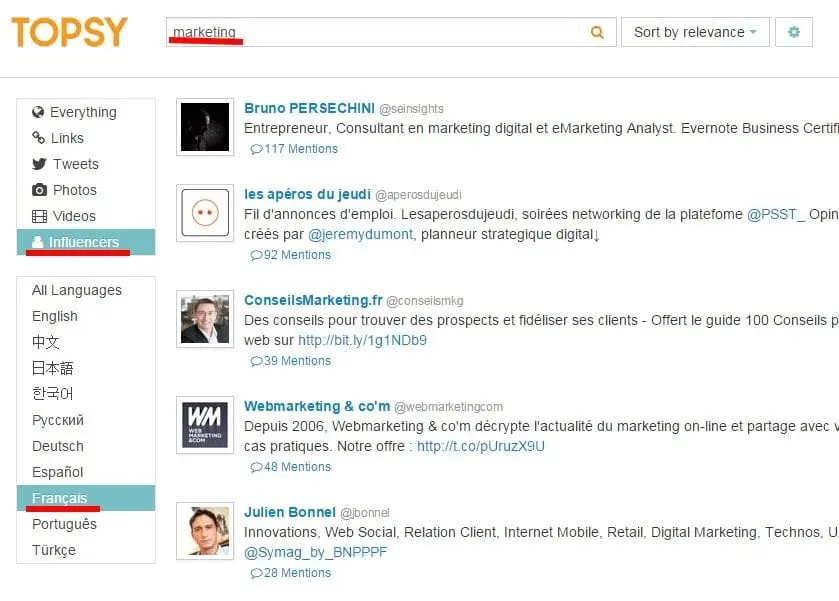Image resolution: width=839 pixels, height=601 pixels.
Task: Click Julien Bonnel avatar photo
Action: pos(205,531)
